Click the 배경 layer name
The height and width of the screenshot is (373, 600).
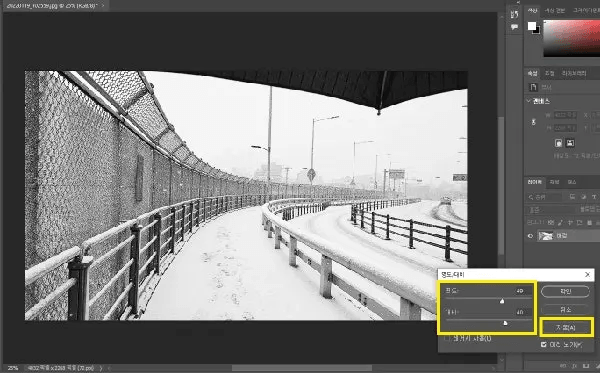click(x=561, y=236)
